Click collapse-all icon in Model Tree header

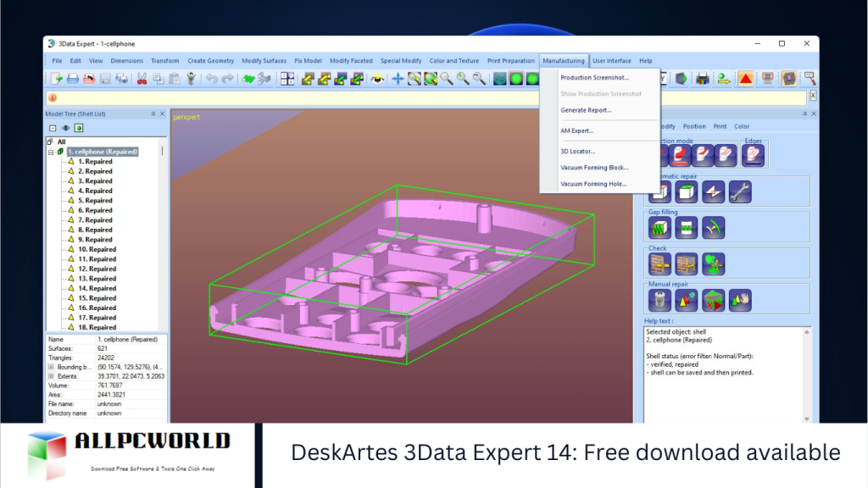tap(53, 128)
